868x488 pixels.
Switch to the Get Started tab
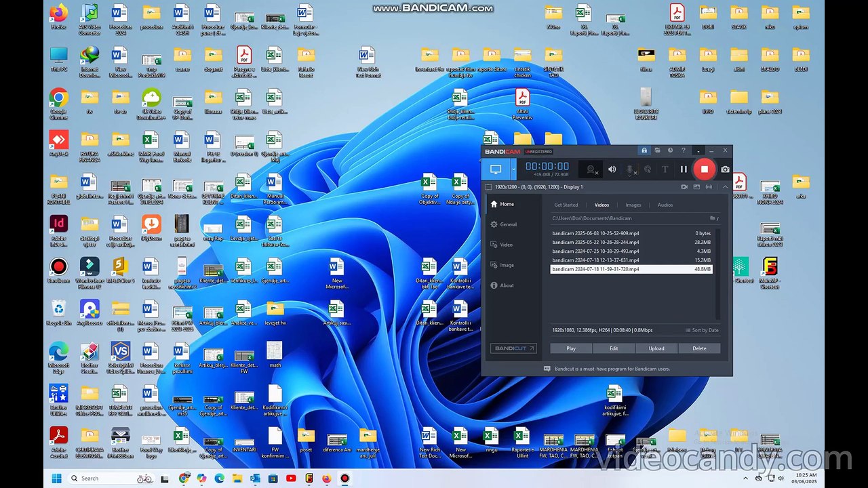tap(566, 205)
